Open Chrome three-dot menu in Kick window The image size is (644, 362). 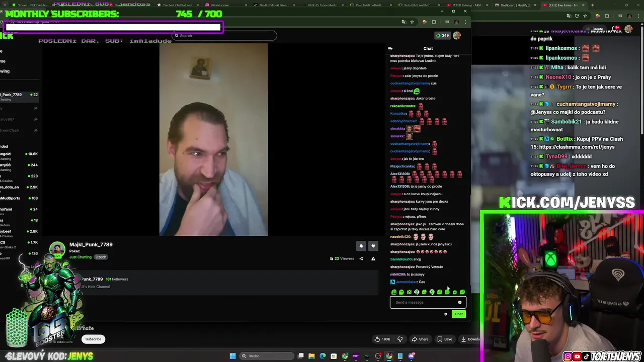466,22
